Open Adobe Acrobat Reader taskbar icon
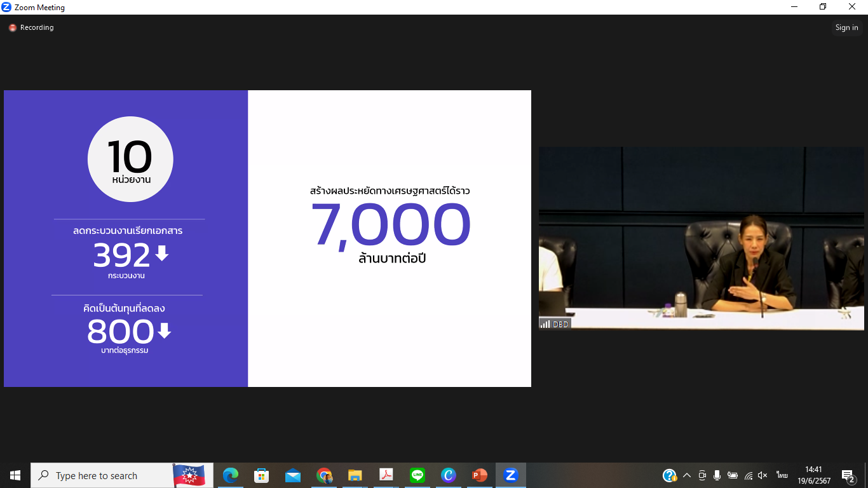The height and width of the screenshot is (488, 868). [x=386, y=475]
